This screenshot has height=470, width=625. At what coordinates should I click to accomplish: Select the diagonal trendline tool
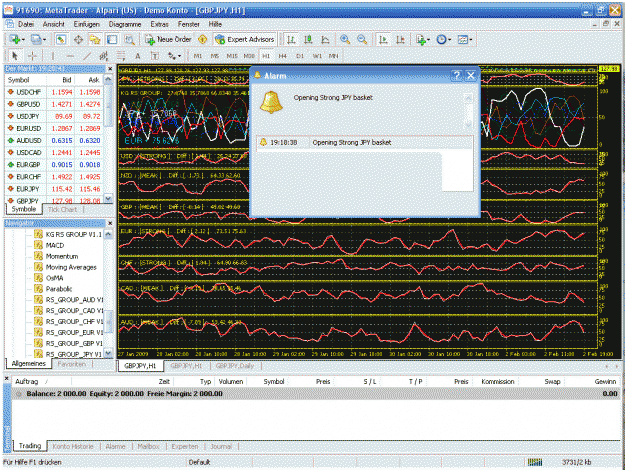87,56
